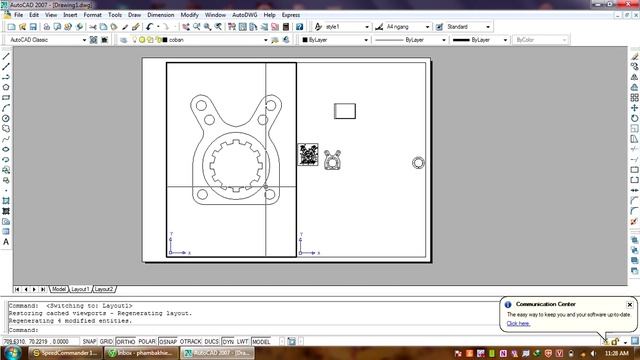Toggle LWT lineweight display
Viewport: 640px width, 360px height.
[242, 342]
